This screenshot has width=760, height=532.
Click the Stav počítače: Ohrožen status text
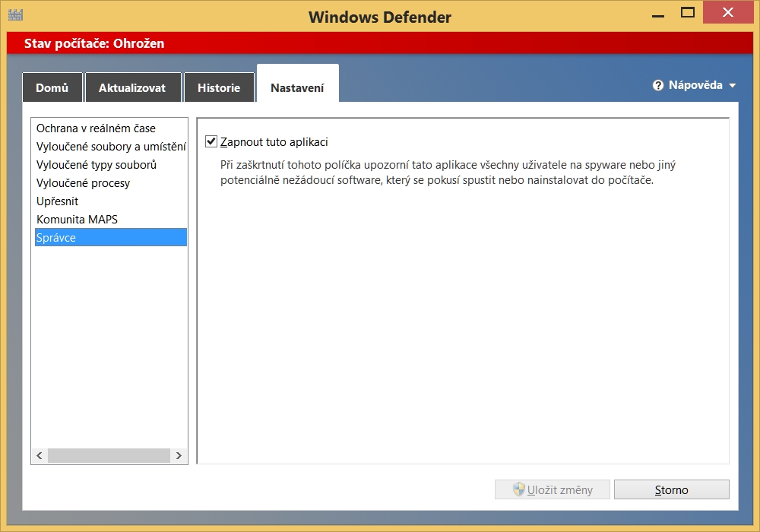94,43
